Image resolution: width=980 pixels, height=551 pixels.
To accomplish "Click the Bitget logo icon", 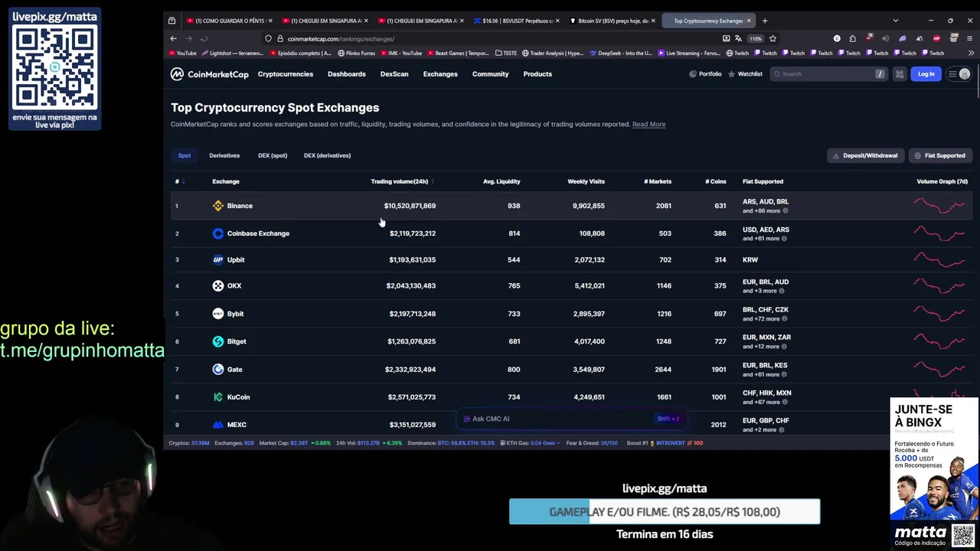I will [x=218, y=341].
